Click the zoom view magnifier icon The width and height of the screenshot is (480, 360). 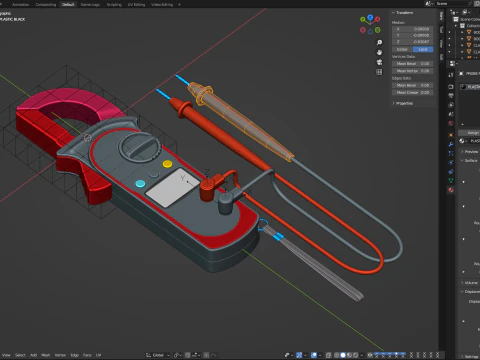coord(379,42)
